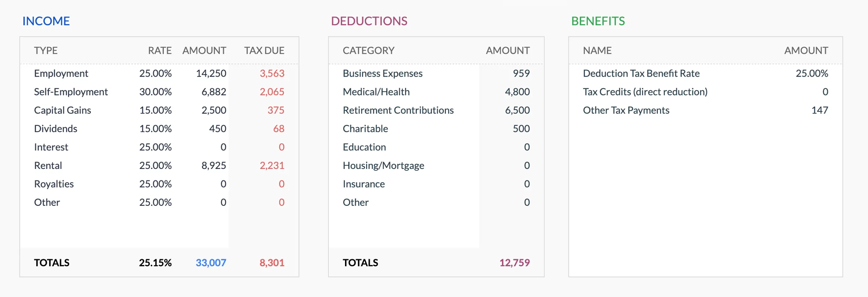Click the Business Expenses amount 959
Image resolution: width=868 pixels, height=297 pixels.
click(x=521, y=73)
